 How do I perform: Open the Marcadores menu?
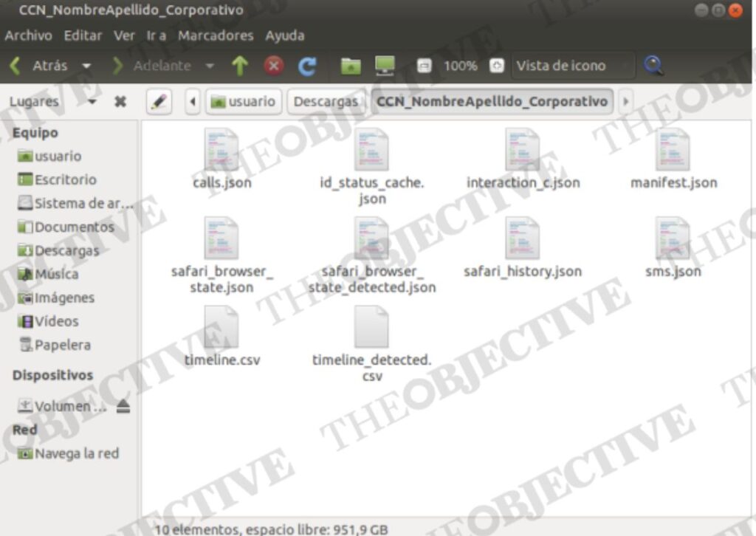pos(216,35)
